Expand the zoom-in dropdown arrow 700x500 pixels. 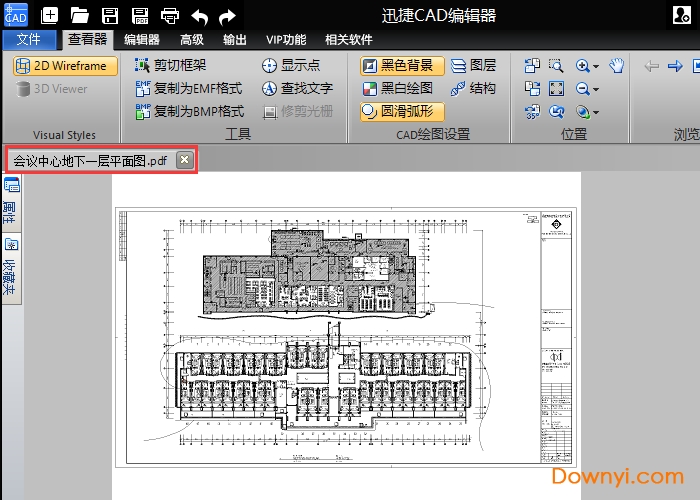tap(596, 67)
